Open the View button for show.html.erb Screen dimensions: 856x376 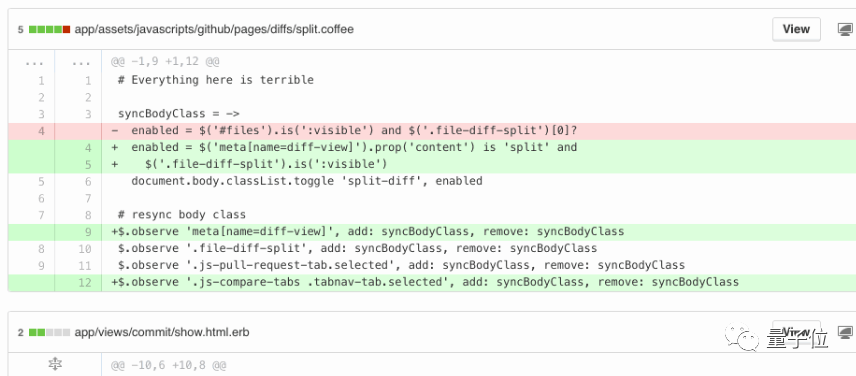click(796, 332)
